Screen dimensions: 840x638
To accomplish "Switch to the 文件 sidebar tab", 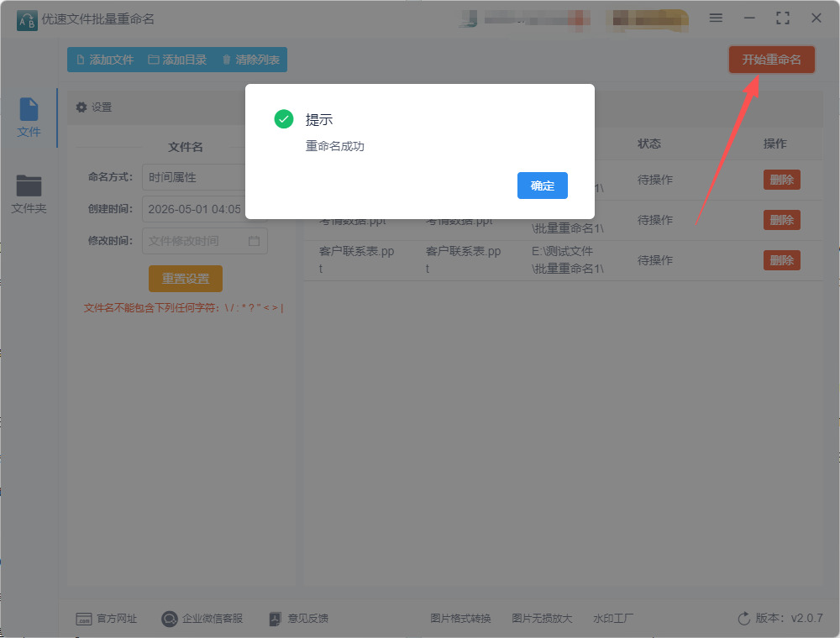I will pyautogui.click(x=29, y=118).
